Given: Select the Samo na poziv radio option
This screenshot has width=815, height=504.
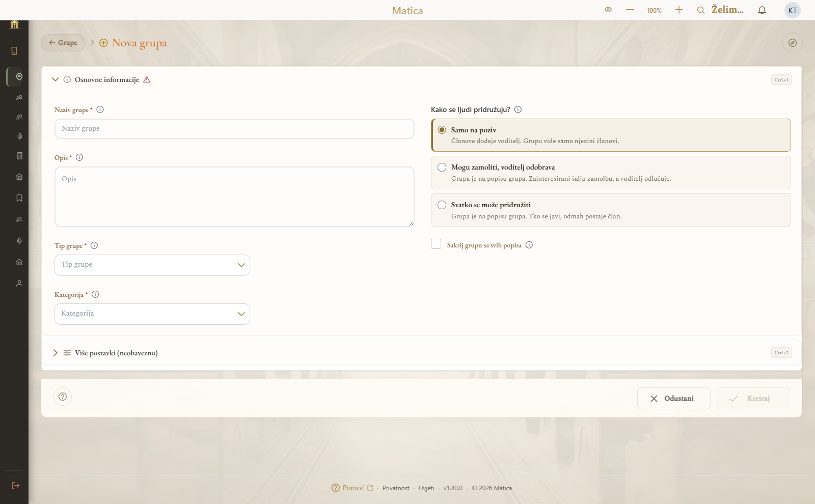Looking at the screenshot, I should 611,135.
